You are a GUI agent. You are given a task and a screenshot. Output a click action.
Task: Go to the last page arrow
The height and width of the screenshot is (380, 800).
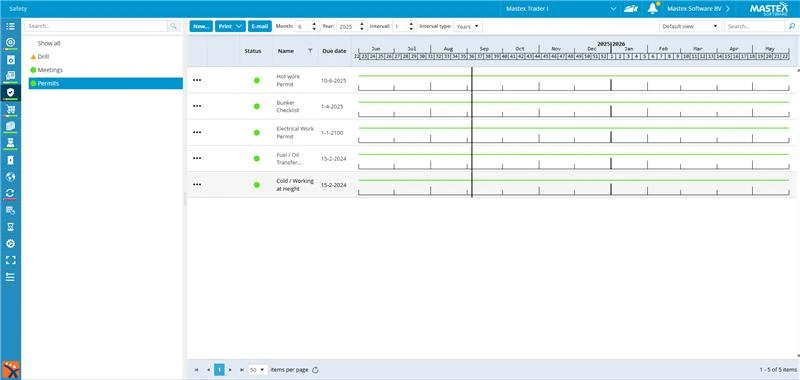click(241, 370)
